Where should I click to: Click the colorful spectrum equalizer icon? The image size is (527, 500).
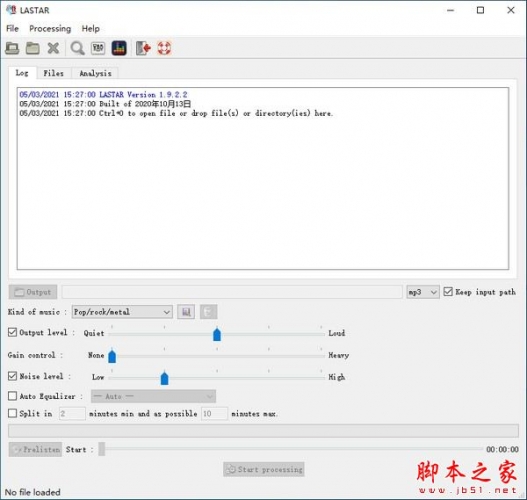tap(119, 48)
